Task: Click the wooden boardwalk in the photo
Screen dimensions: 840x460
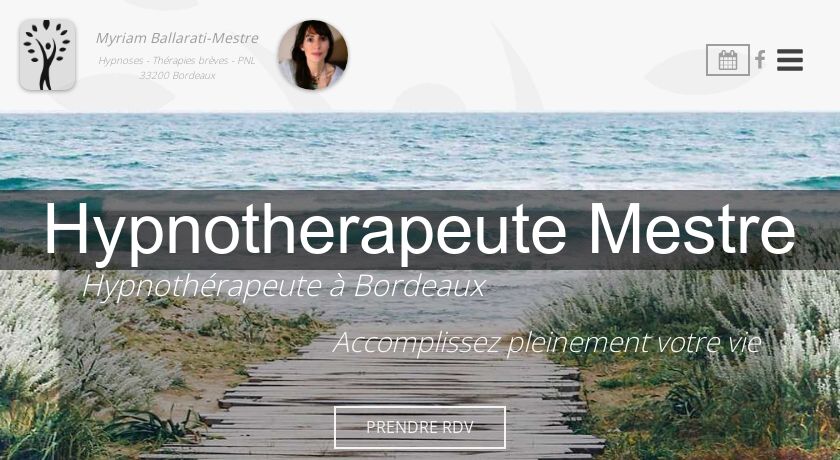Action: [396, 386]
